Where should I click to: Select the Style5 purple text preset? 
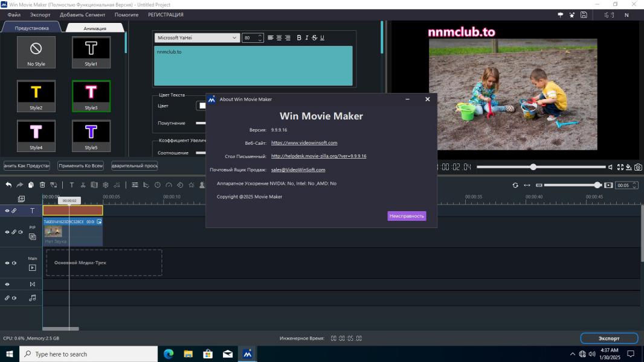point(91,136)
